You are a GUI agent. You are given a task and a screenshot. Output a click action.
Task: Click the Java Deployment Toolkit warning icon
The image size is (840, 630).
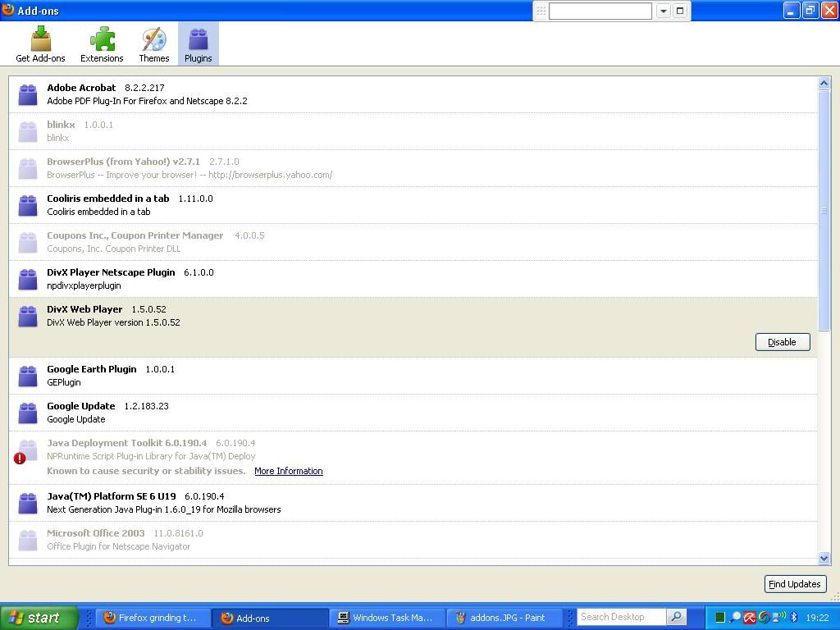click(20, 459)
